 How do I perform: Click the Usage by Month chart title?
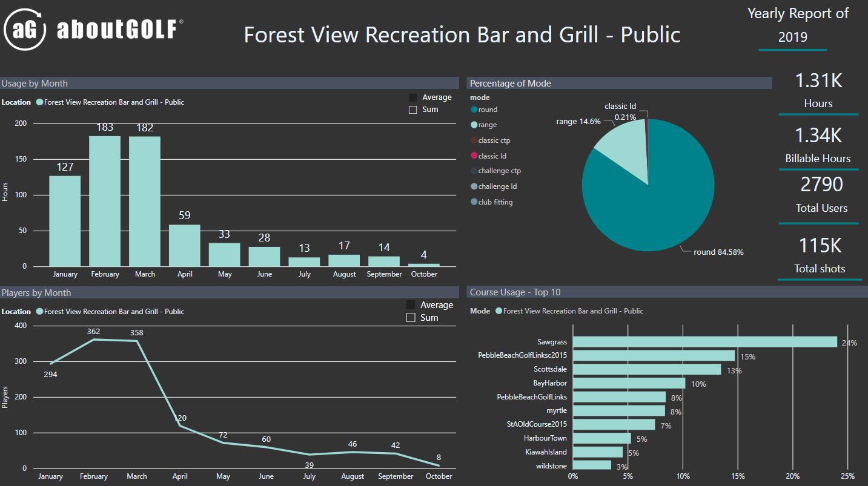click(35, 84)
